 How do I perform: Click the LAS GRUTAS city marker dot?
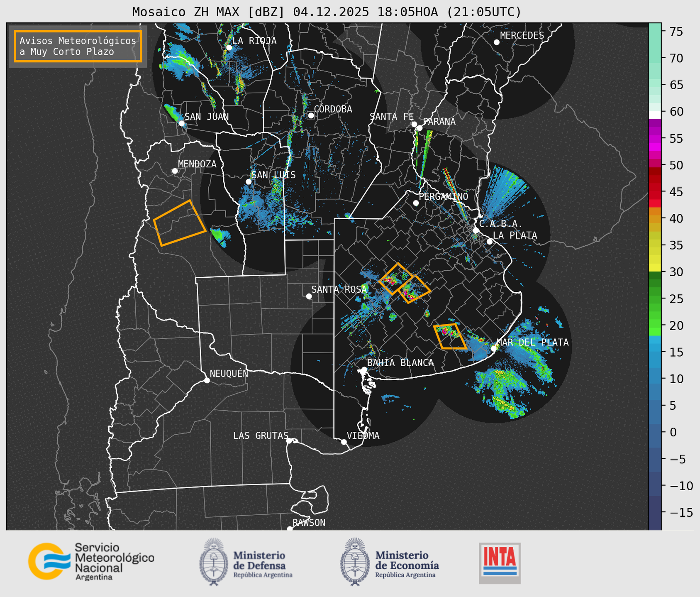coord(289,441)
